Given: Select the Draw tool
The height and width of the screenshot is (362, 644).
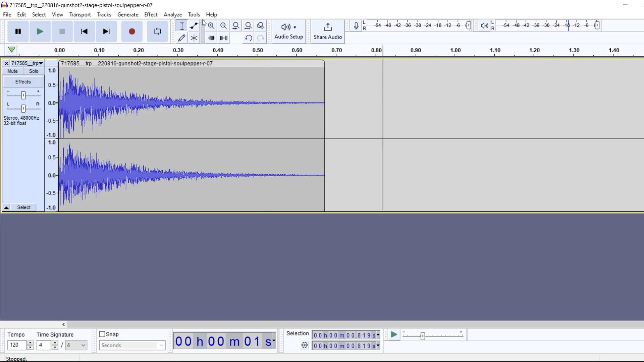Looking at the screenshot, I should [x=182, y=38].
